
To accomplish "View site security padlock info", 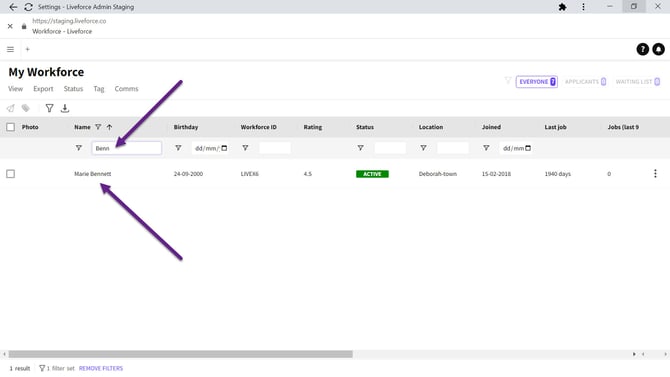I will click(x=24, y=26).
